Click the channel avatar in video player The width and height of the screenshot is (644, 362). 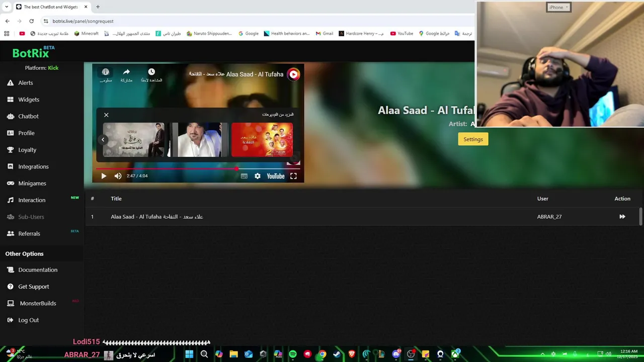pyautogui.click(x=293, y=74)
